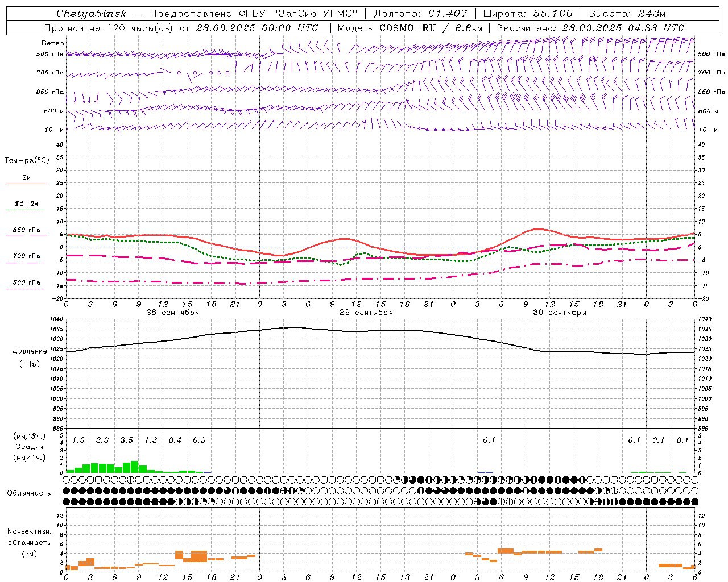Click the 'Тем-ра(°C)' temperature panel label

pyautogui.click(x=27, y=161)
